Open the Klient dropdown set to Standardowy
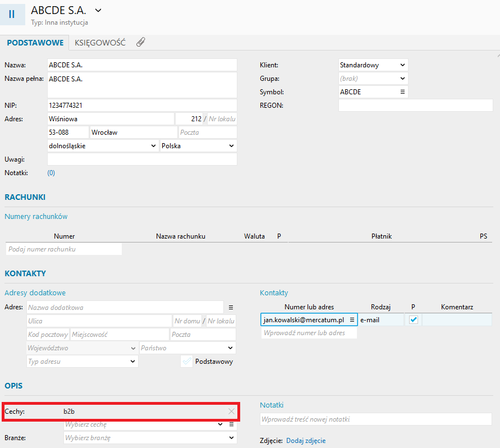Viewport: 500px width, 448px height. point(373,65)
